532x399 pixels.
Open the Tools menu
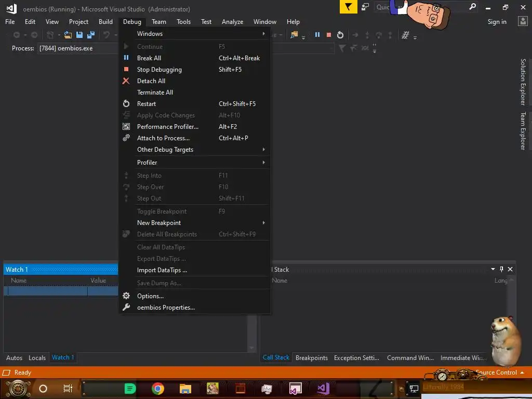coord(183,22)
